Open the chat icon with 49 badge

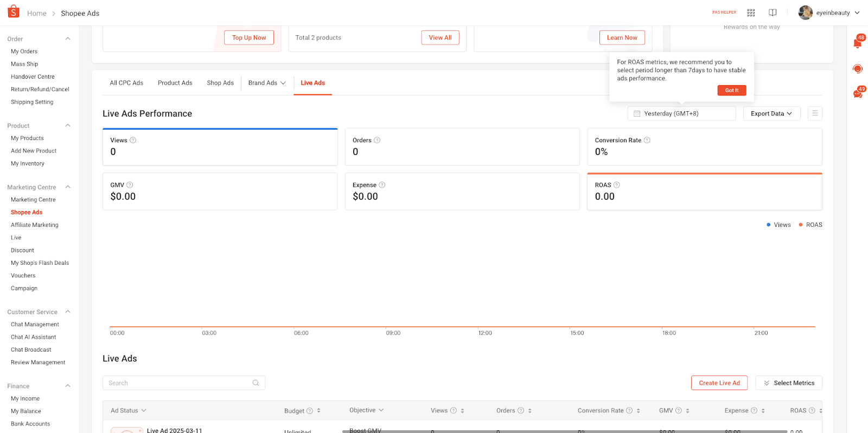tap(858, 93)
